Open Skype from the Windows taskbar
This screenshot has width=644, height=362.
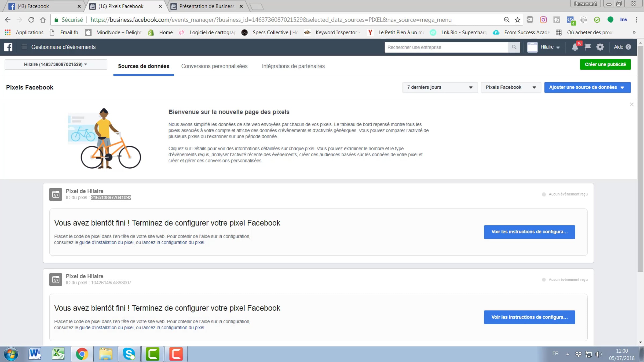click(x=129, y=354)
